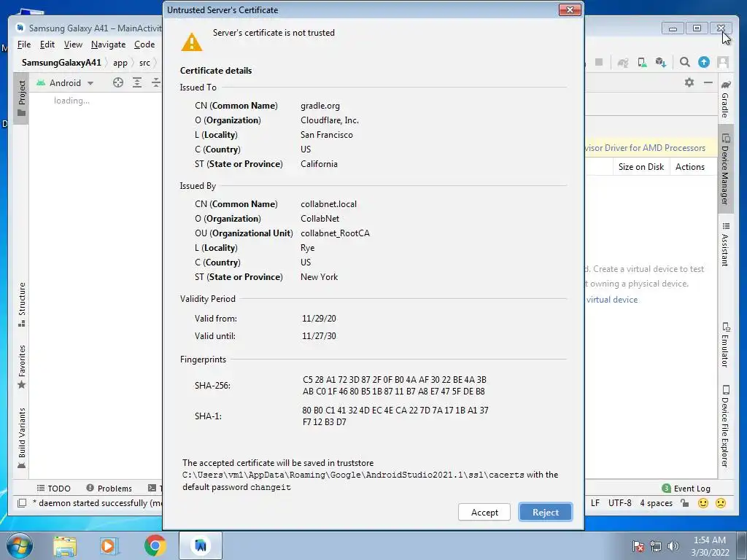This screenshot has height=560, width=747.
Task: Toggle the Build Variants tool window tab
Action: (x=21, y=437)
